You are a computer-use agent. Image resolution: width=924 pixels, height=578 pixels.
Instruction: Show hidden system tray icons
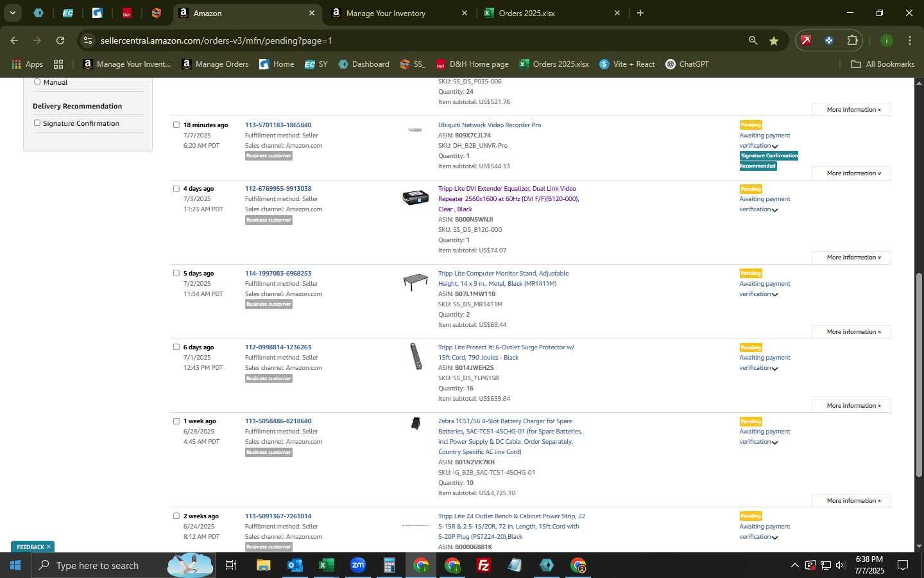[794, 565]
